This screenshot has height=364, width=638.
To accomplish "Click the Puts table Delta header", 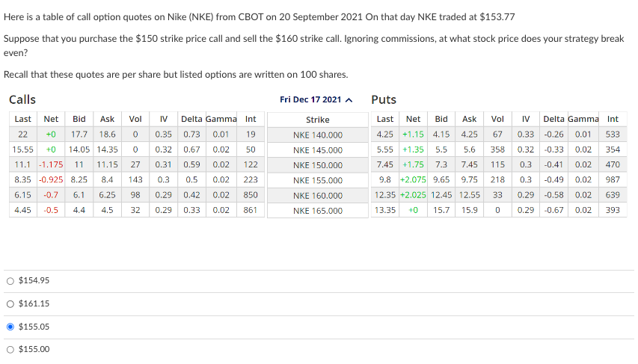I will (x=553, y=119).
